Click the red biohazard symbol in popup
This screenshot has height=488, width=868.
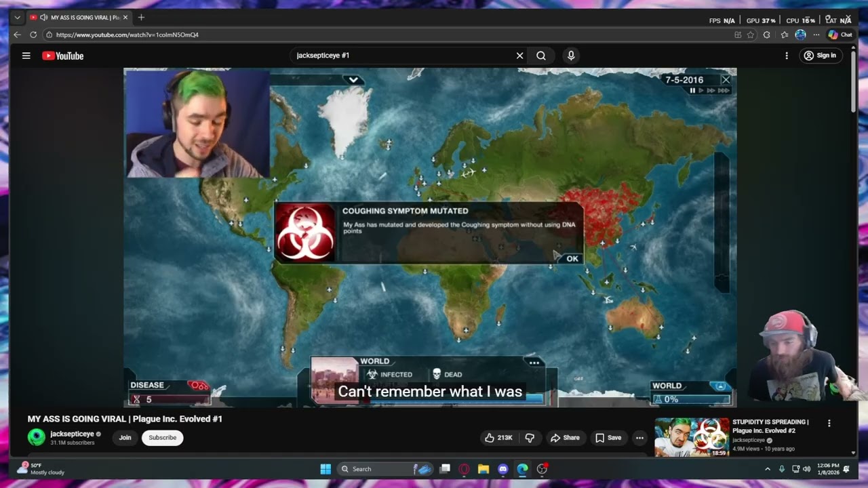pyautogui.click(x=304, y=232)
